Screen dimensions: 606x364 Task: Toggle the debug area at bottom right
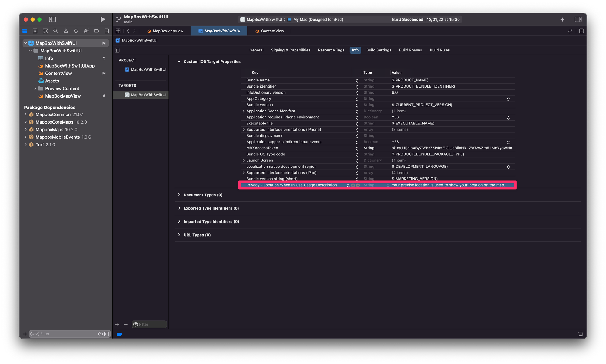[x=580, y=334]
